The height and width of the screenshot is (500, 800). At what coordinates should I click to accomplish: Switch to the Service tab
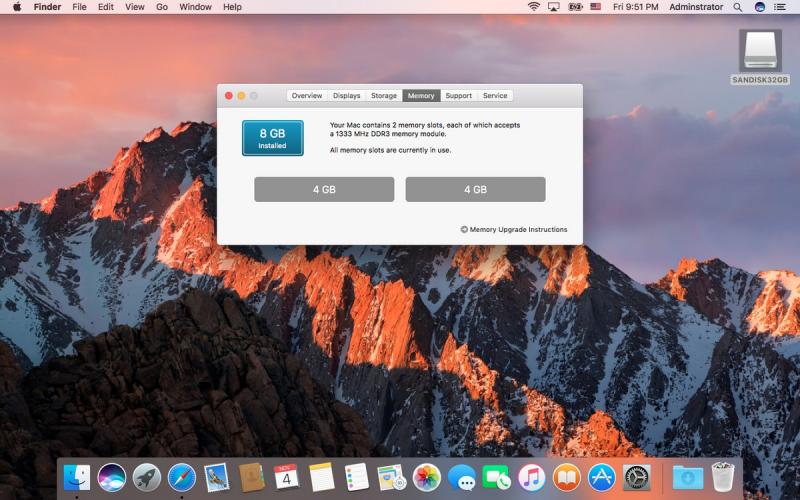coord(495,95)
